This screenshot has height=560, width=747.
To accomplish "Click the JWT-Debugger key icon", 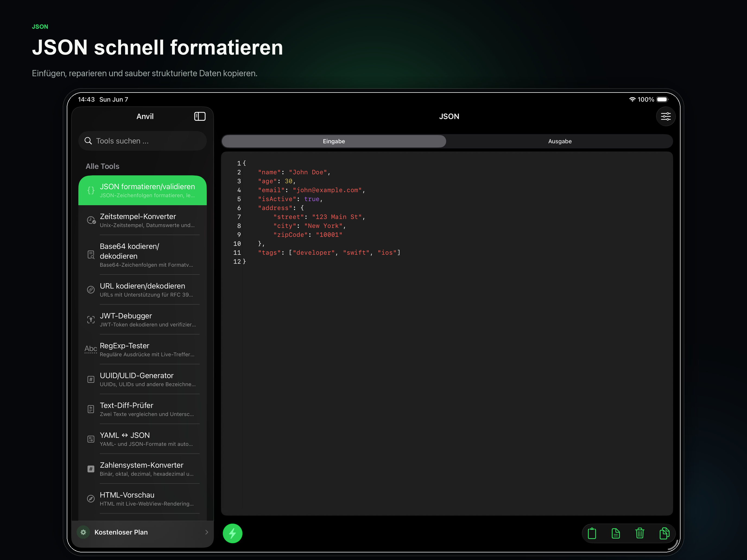I will (x=91, y=319).
